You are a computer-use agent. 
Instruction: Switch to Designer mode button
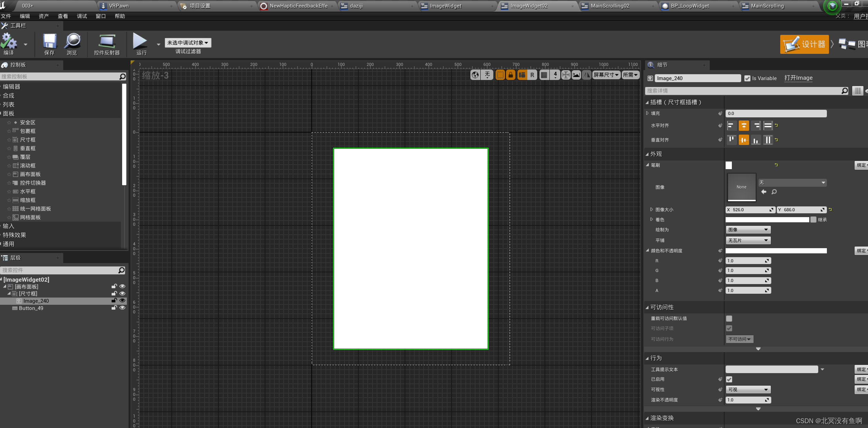point(804,44)
